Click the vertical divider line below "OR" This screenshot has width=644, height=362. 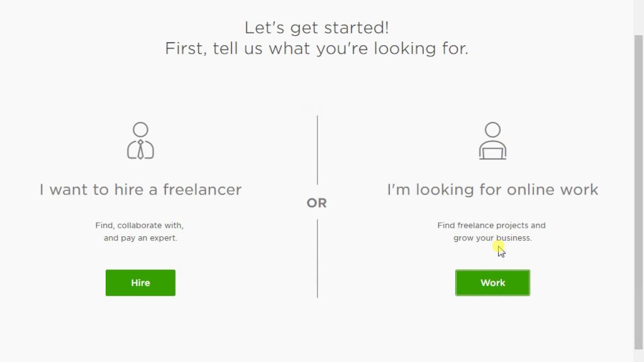317,258
